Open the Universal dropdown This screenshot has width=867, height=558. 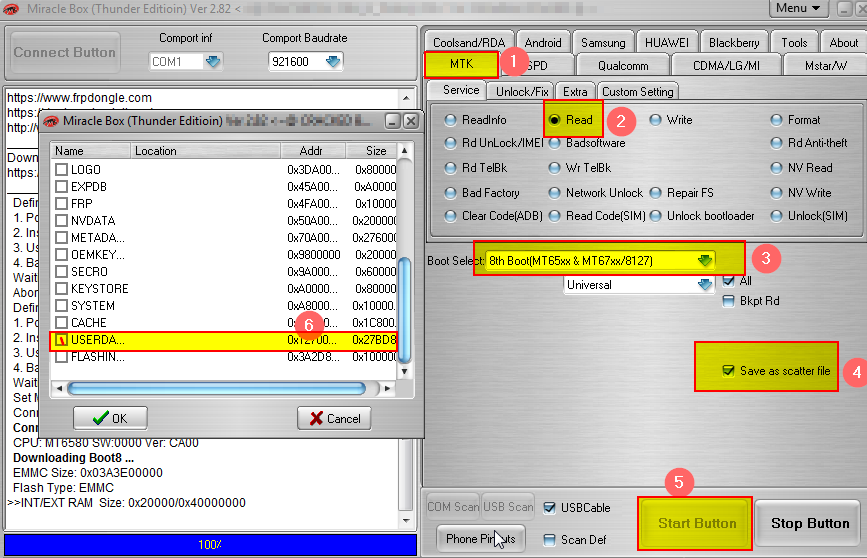click(x=704, y=285)
